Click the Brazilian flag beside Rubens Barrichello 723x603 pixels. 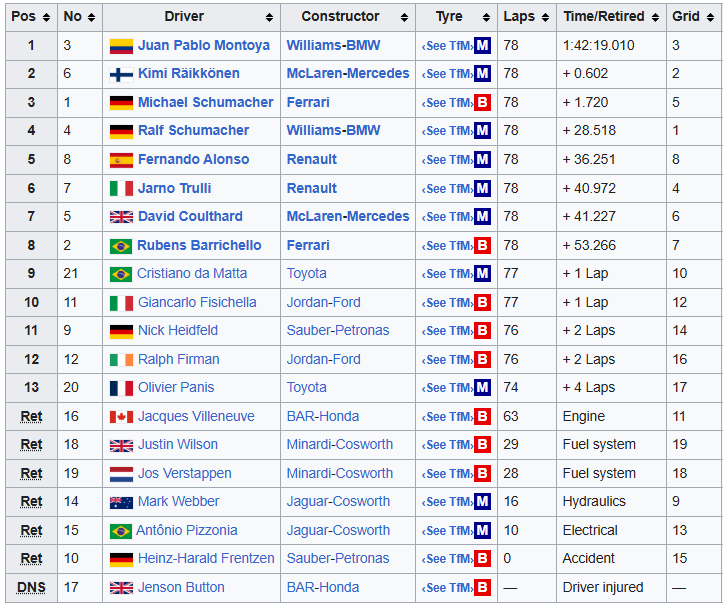tap(121, 246)
